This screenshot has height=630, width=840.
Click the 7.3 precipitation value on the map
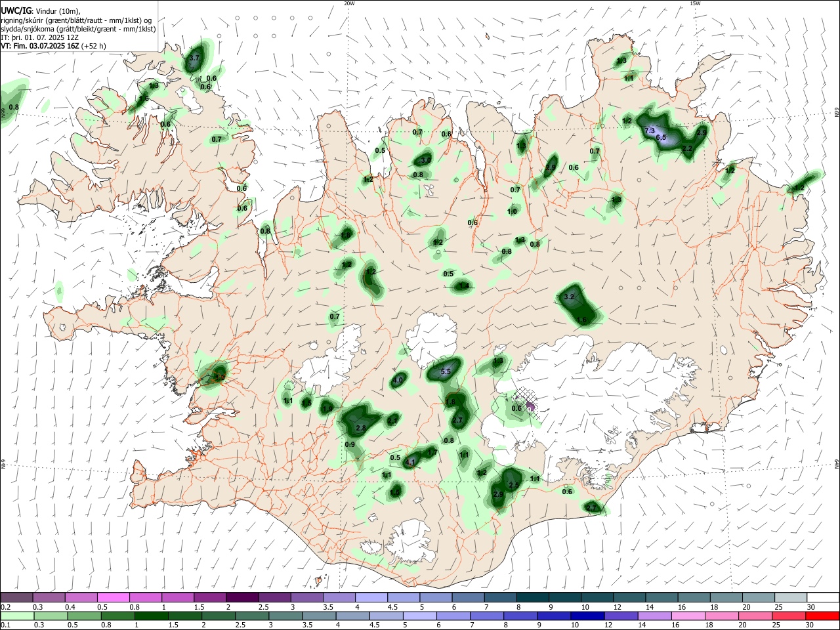point(650,131)
